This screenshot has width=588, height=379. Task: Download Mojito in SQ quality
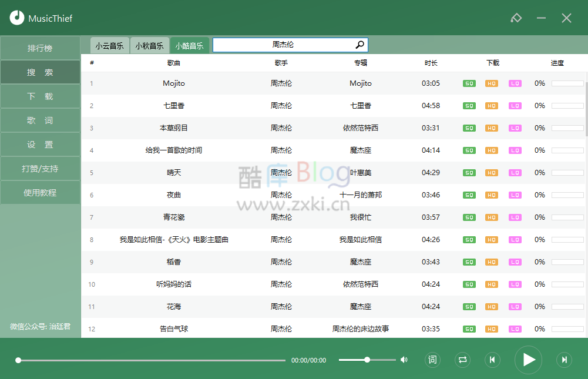point(469,83)
